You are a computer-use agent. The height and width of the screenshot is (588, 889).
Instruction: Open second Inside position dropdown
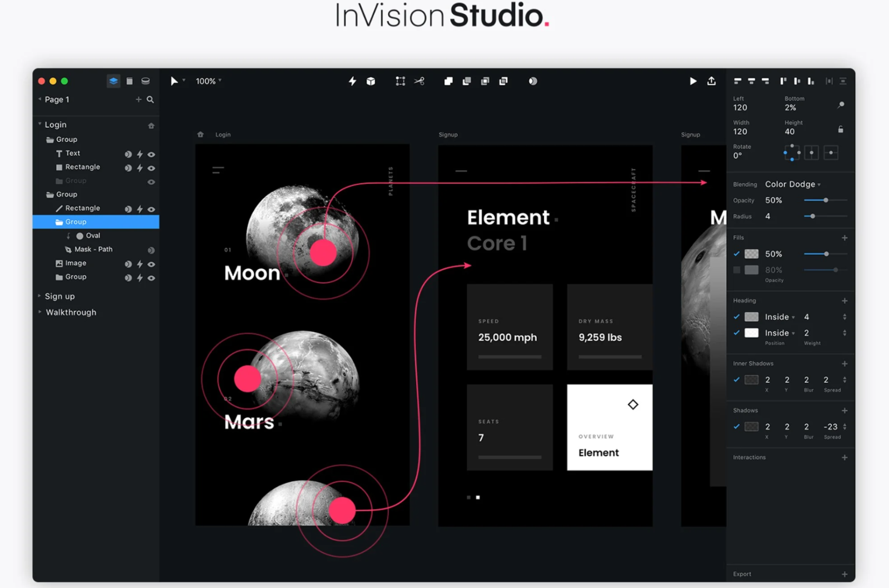(x=780, y=333)
